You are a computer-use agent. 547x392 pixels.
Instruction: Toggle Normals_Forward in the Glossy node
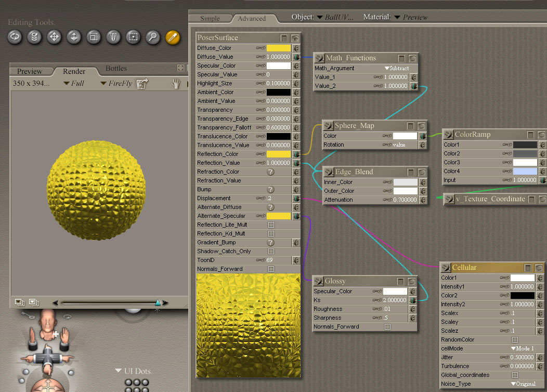pyautogui.click(x=387, y=326)
